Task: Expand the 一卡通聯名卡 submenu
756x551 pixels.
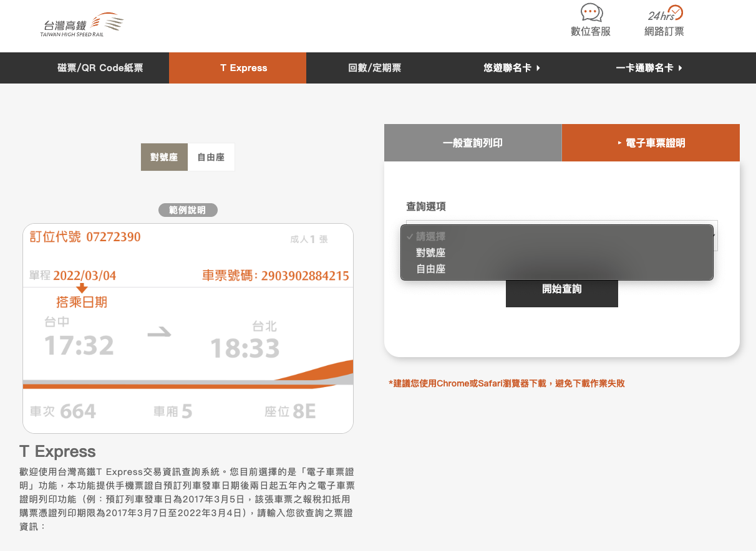Action: point(649,68)
